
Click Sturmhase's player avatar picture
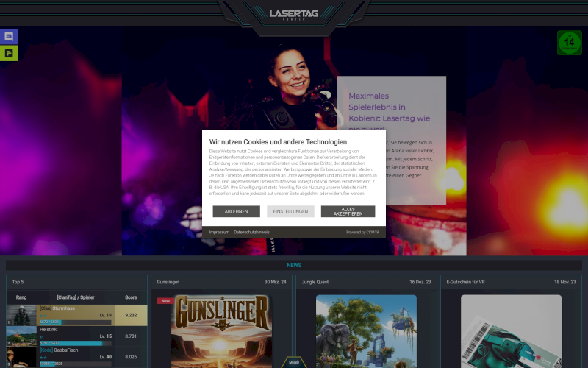21,316
